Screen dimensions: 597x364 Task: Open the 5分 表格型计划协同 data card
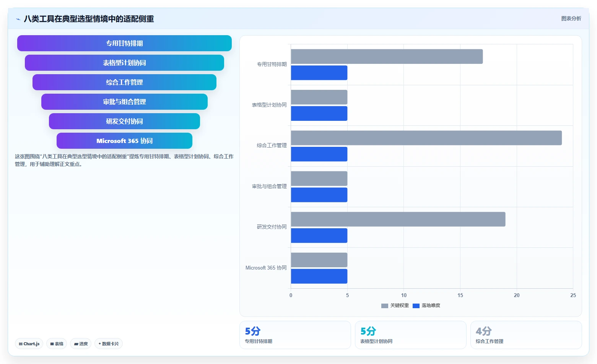tap(411, 335)
